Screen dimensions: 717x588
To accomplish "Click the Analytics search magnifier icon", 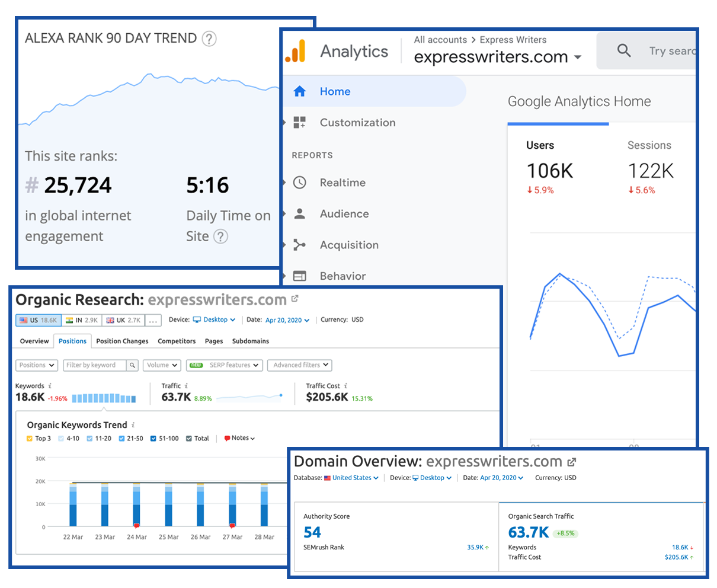I will click(x=624, y=50).
